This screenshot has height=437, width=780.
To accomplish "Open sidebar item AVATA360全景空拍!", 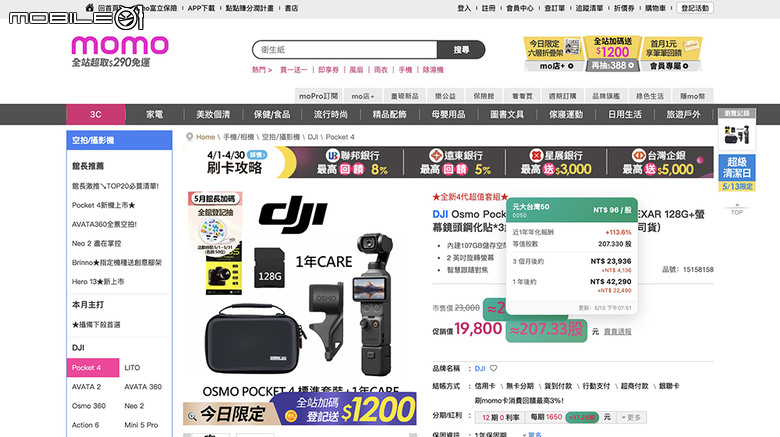I will coord(104,224).
